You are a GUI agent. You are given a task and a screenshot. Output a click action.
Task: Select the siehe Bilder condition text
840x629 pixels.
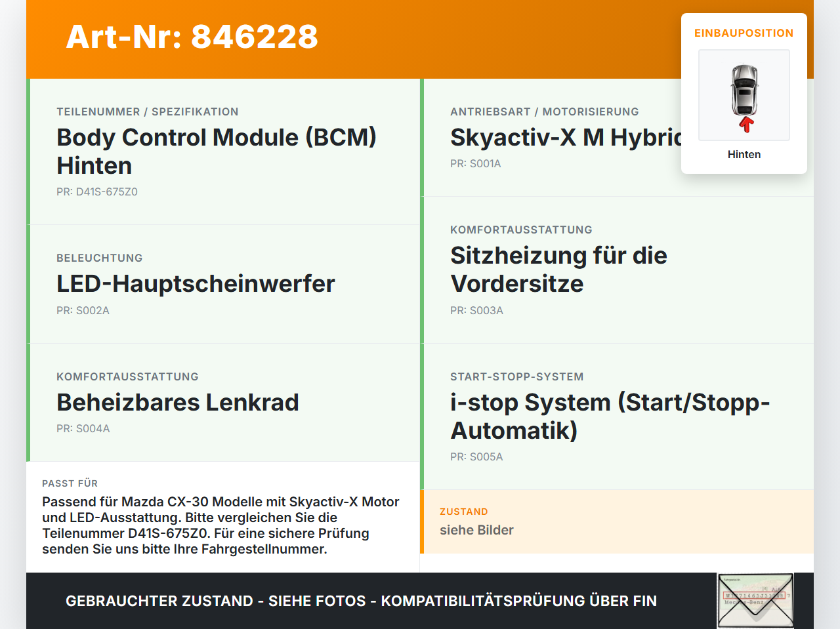(x=476, y=530)
